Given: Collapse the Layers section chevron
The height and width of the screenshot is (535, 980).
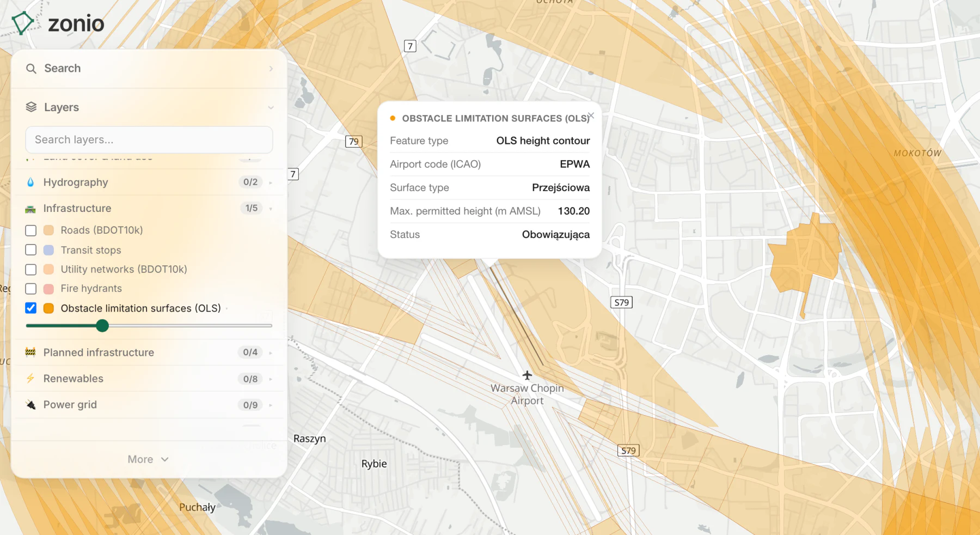Looking at the screenshot, I should [x=271, y=108].
